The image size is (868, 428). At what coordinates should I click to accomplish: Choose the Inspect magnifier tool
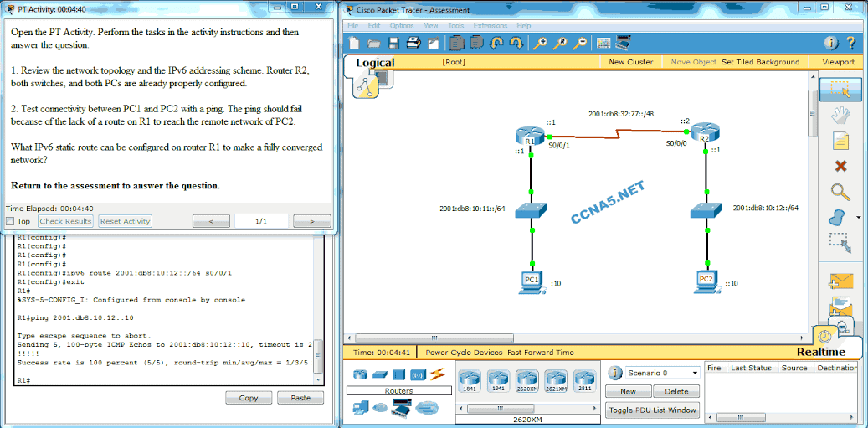[841, 192]
